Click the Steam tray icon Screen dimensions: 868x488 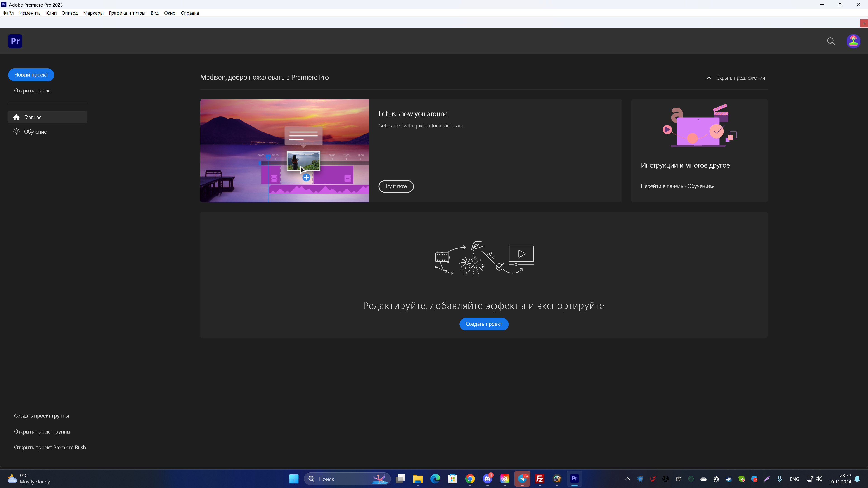[728, 479]
